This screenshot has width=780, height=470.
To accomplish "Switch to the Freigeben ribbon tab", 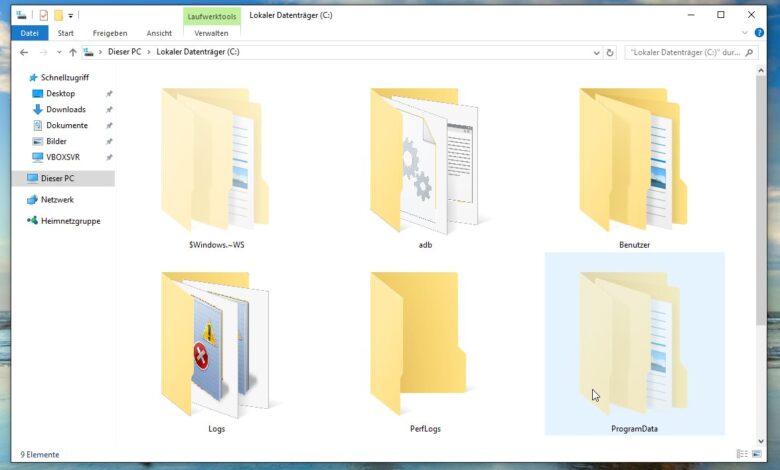I will (x=108, y=33).
